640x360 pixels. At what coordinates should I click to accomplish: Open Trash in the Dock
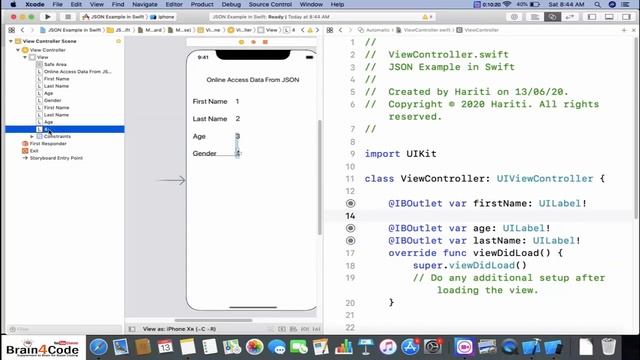point(608,347)
